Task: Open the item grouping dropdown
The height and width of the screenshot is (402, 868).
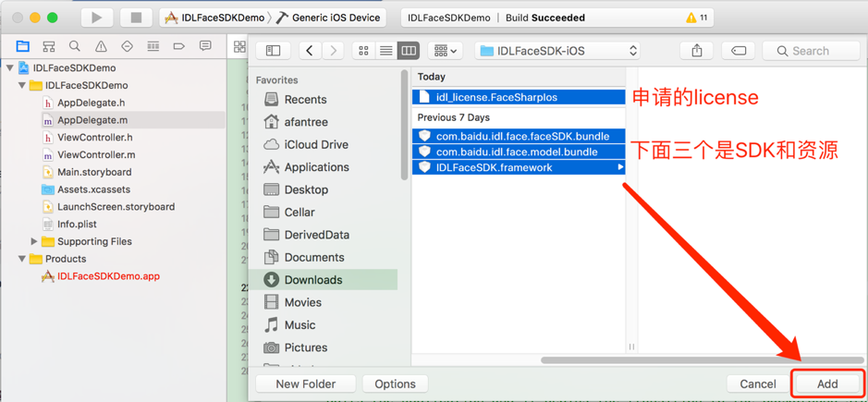Action: click(445, 51)
